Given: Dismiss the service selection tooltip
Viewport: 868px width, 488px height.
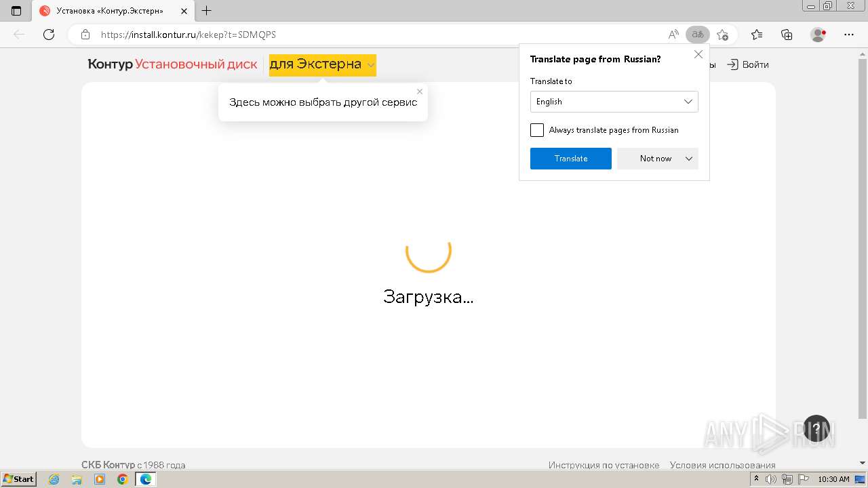Looking at the screenshot, I should 420,91.
